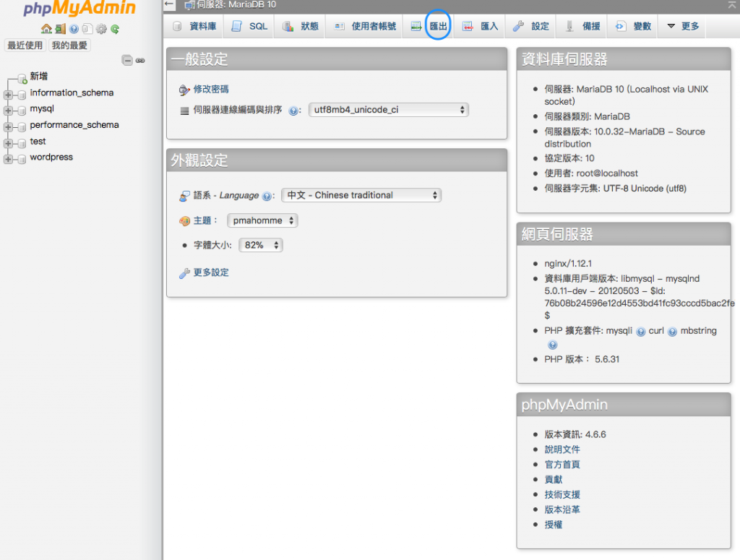Click the help icon next to 語系 - Language
The width and height of the screenshot is (740, 560).
(x=267, y=197)
